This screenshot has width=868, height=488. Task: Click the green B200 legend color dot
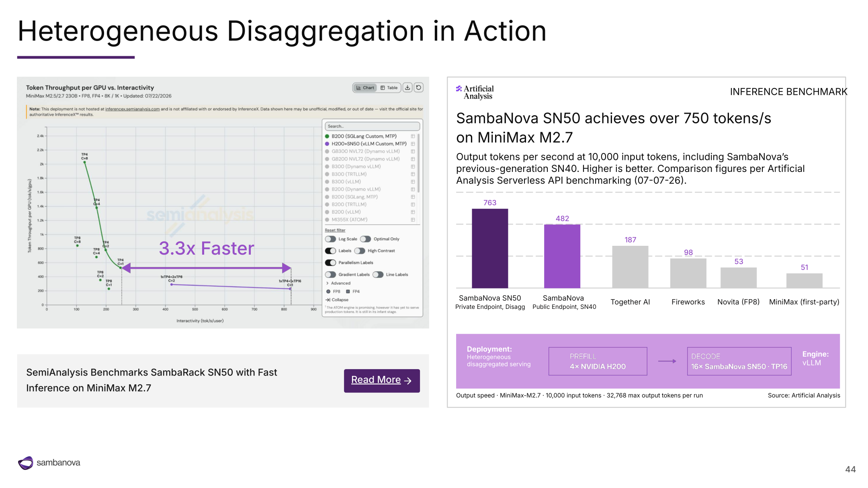(x=327, y=136)
